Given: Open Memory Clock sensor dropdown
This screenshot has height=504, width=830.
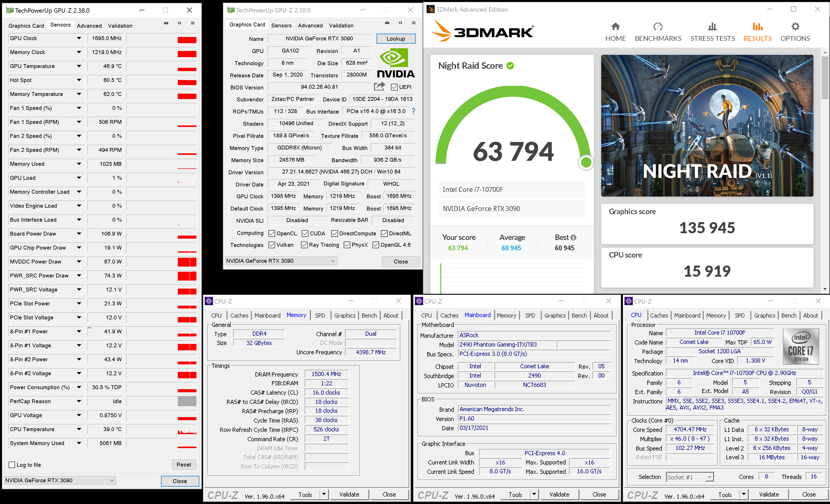Looking at the screenshot, I should point(79,52).
